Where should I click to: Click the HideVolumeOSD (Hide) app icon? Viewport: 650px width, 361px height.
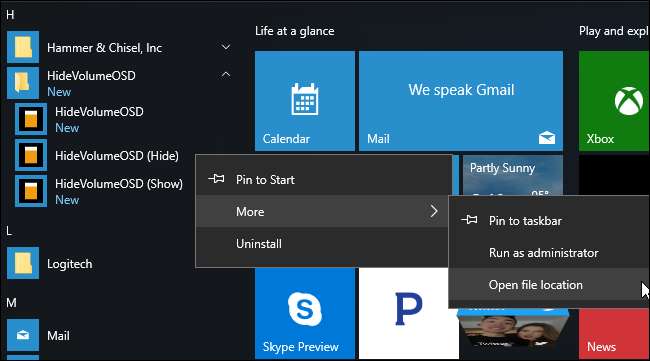click(31, 155)
